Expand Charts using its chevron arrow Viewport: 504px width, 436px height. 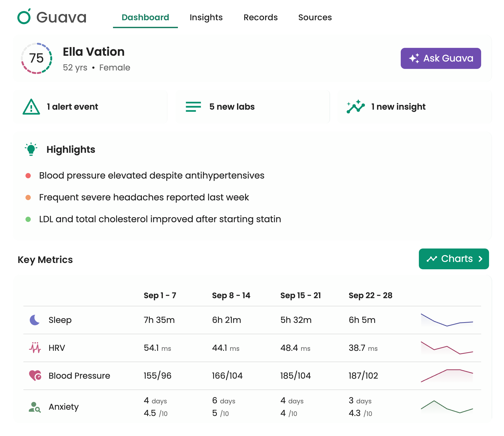pyautogui.click(x=480, y=259)
